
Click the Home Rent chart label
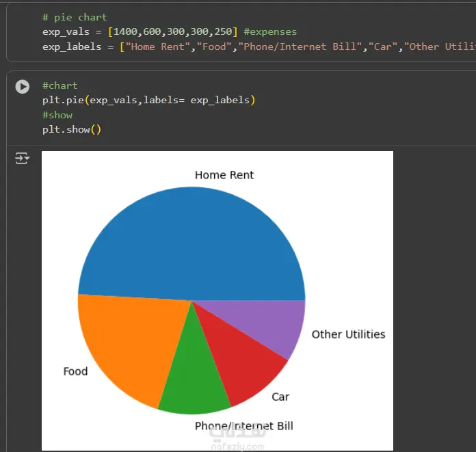[x=224, y=175]
